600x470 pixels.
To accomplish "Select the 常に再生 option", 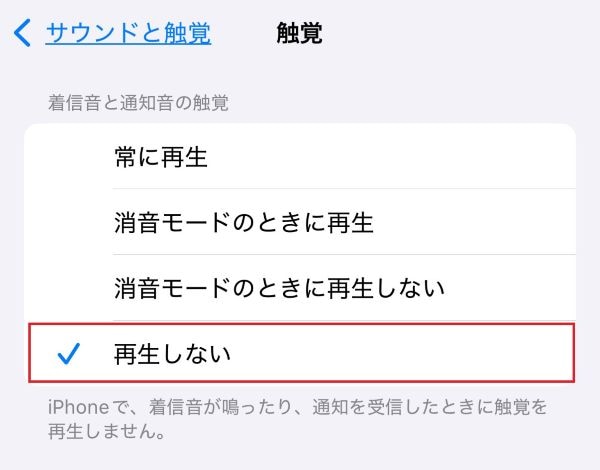I will (161, 157).
